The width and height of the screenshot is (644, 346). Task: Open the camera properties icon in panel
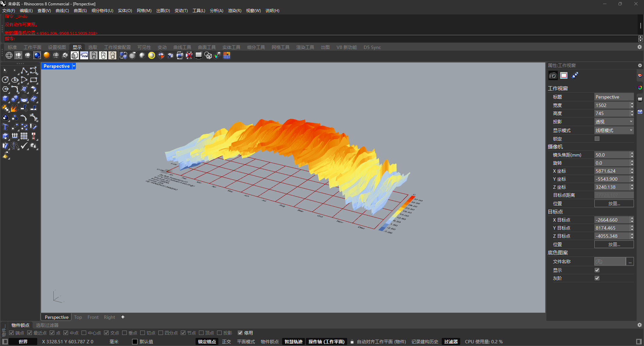pos(553,75)
